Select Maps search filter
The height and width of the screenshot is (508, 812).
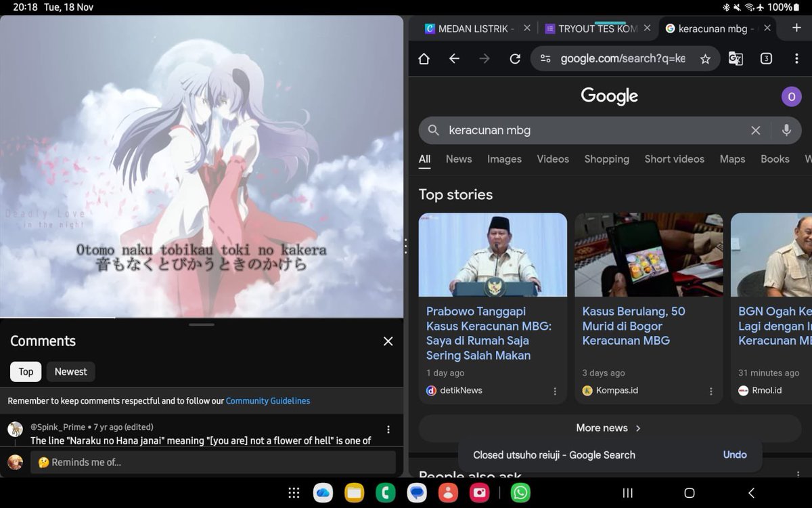[x=732, y=159]
